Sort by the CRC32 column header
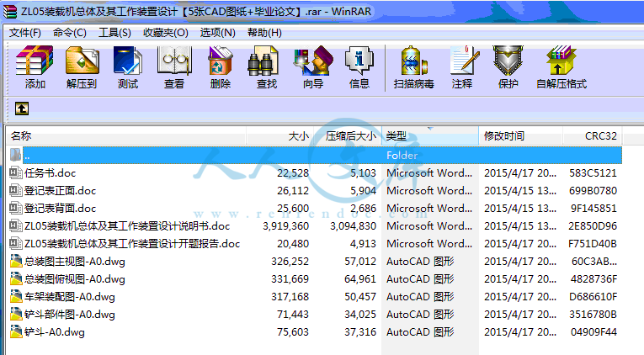The image size is (644, 355). click(593, 135)
